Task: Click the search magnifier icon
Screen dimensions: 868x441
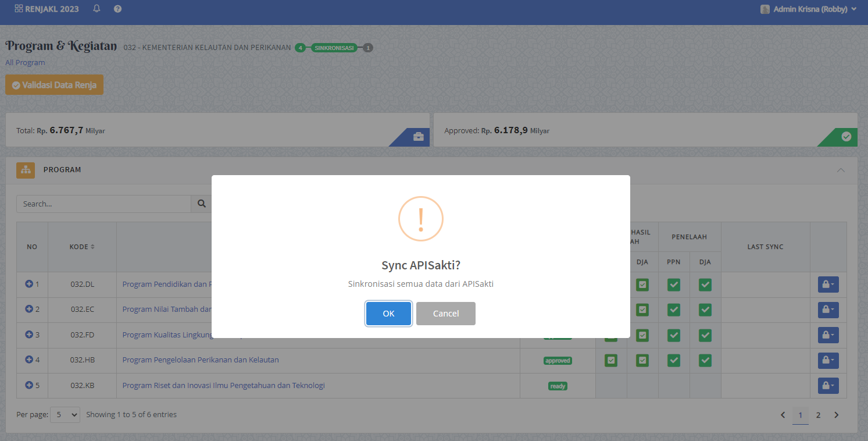Action: coord(202,204)
